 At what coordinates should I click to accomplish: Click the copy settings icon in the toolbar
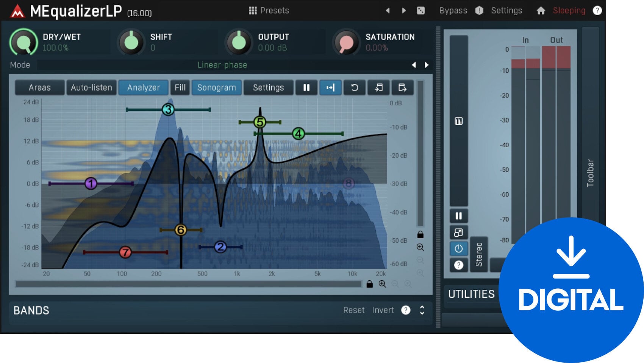(402, 88)
